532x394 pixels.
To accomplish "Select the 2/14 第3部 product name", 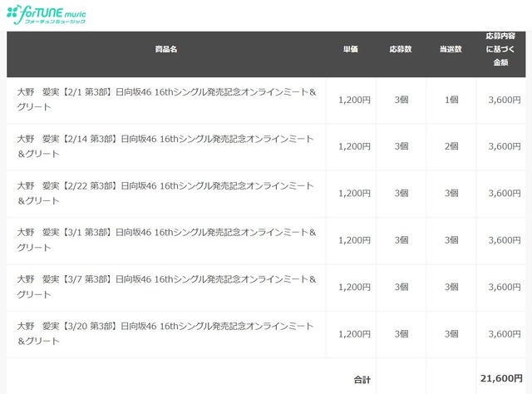I will (166, 146).
